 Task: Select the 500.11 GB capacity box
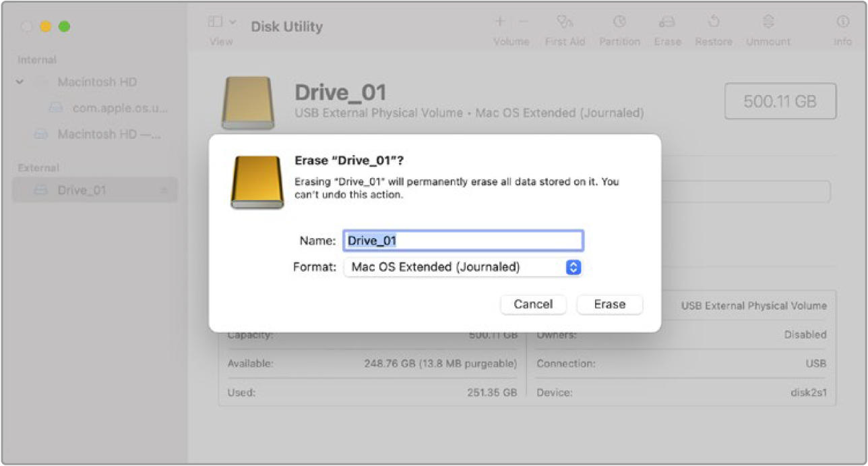click(x=780, y=102)
